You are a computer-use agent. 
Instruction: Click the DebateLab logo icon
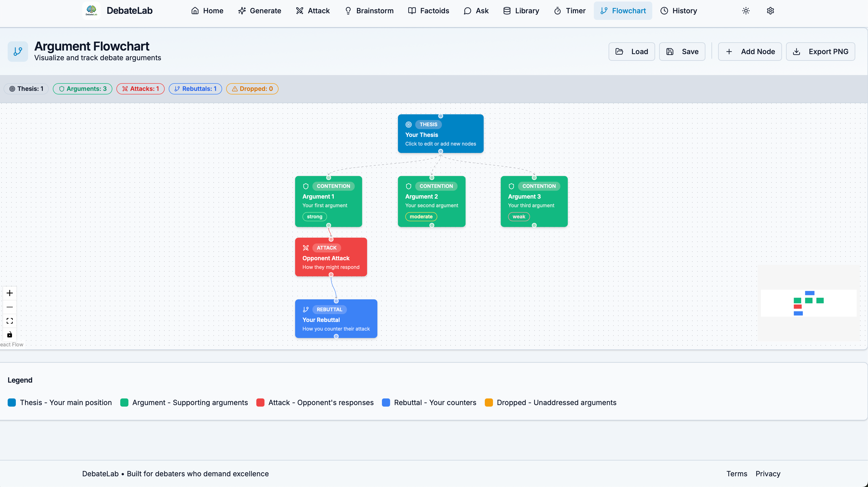point(91,10)
